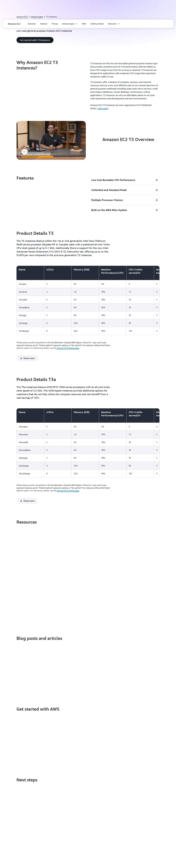Select the Pricing nav item

pyautogui.click(x=54, y=24)
